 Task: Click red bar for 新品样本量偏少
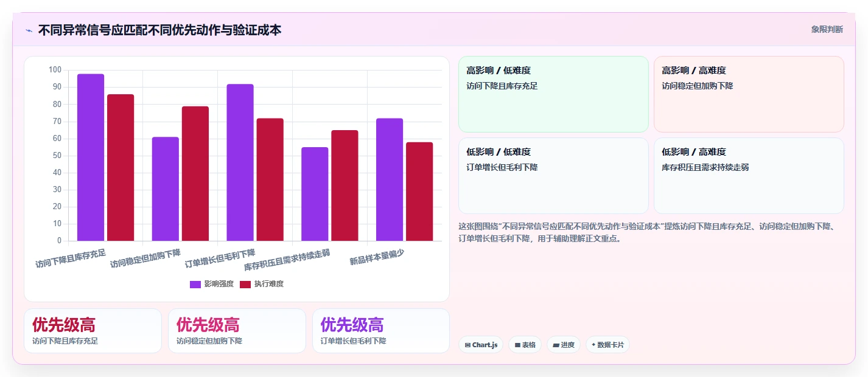(x=419, y=192)
